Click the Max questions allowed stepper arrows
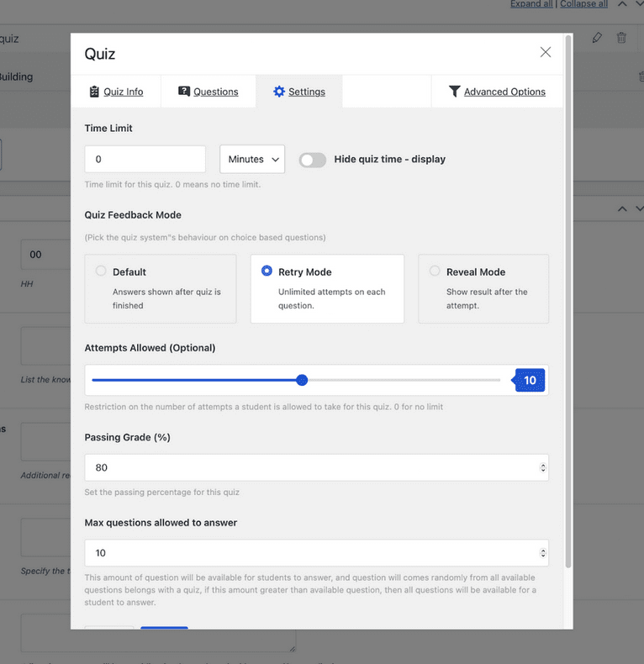644x664 pixels. [x=543, y=553]
